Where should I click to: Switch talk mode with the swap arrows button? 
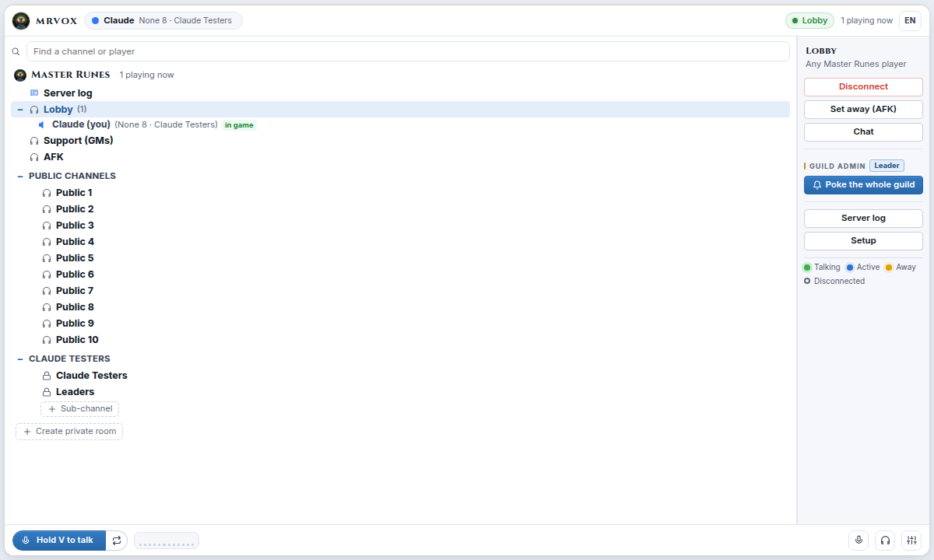tap(117, 540)
